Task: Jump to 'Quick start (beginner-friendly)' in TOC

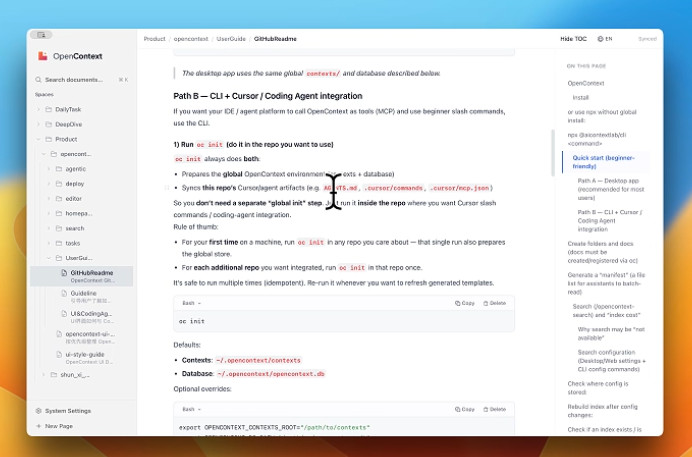Action: [603, 162]
